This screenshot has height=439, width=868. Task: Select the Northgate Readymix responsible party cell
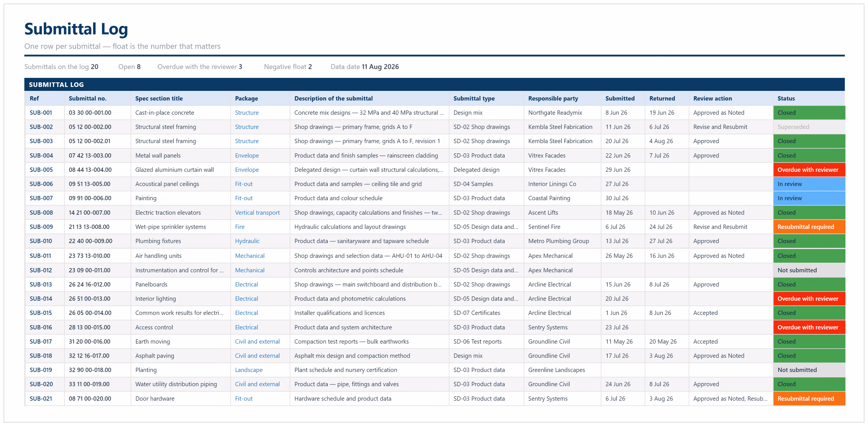coord(562,113)
